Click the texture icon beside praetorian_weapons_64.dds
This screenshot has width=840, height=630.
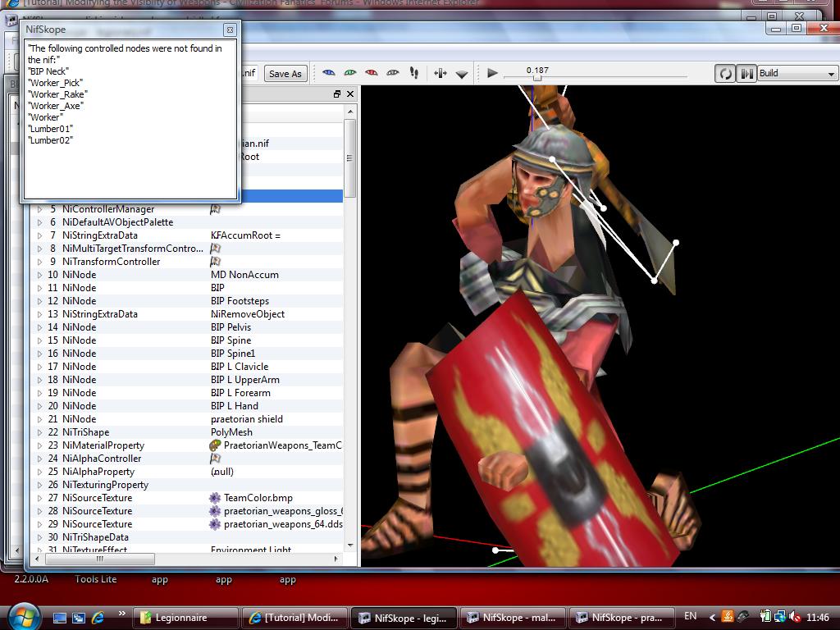215,524
